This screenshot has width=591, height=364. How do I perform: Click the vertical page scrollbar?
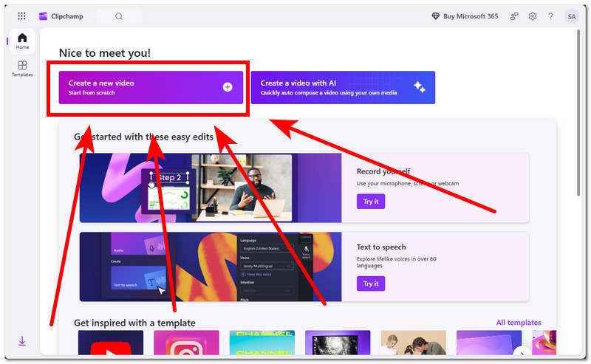click(x=578, y=113)
